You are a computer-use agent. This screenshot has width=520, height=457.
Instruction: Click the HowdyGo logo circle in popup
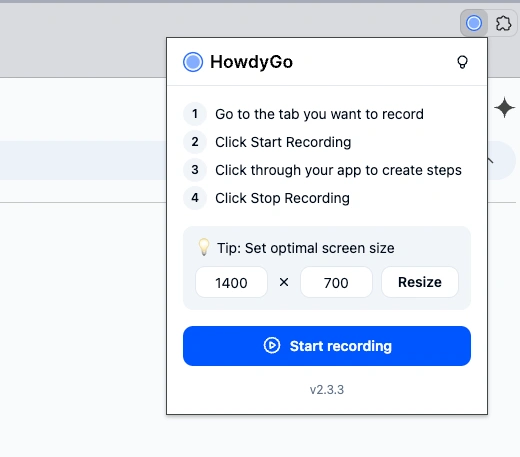[193, 62]
